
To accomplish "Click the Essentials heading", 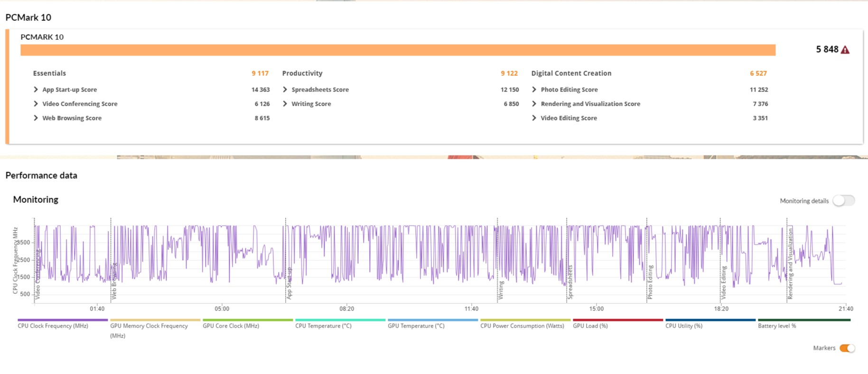I will tap(49, 73).
